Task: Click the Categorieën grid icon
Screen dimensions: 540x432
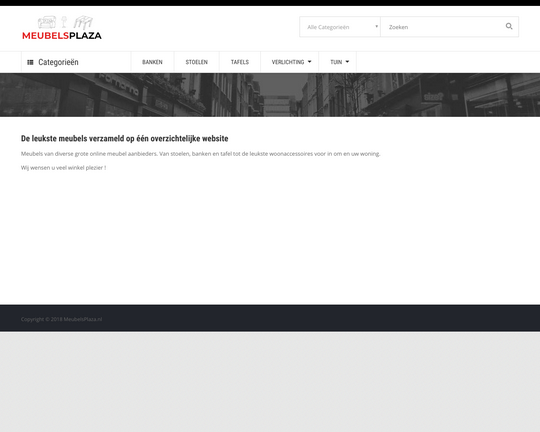Action: coord(30,62)
